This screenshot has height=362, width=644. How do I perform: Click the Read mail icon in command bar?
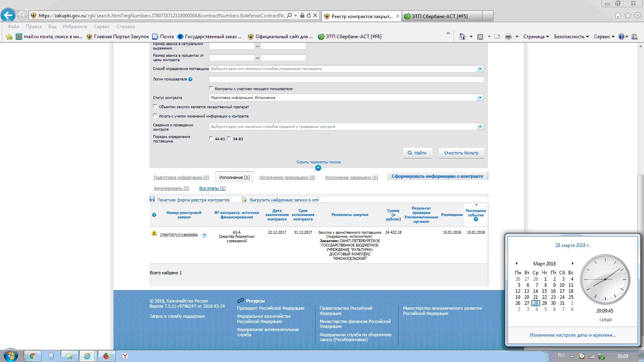[x=497, y=37]
